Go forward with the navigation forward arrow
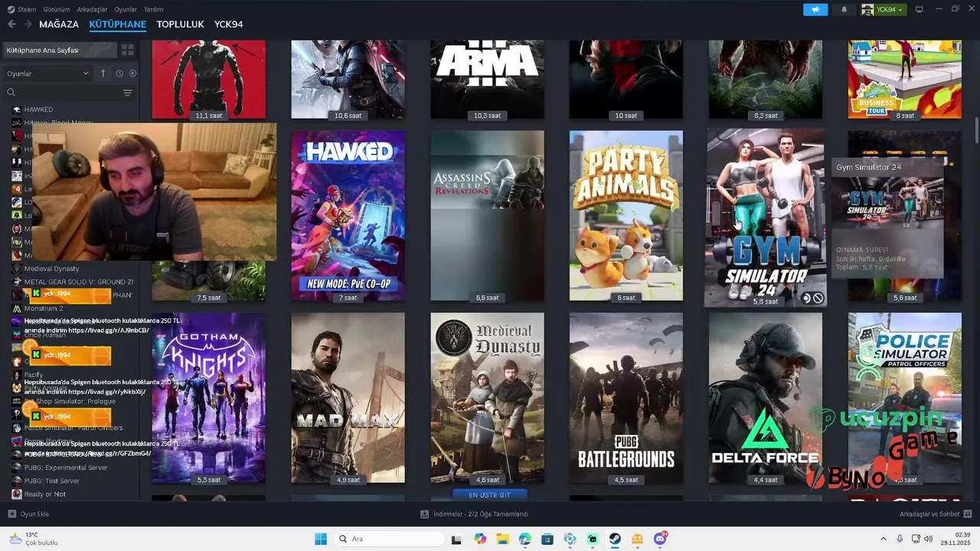 [x=28, y=24]
